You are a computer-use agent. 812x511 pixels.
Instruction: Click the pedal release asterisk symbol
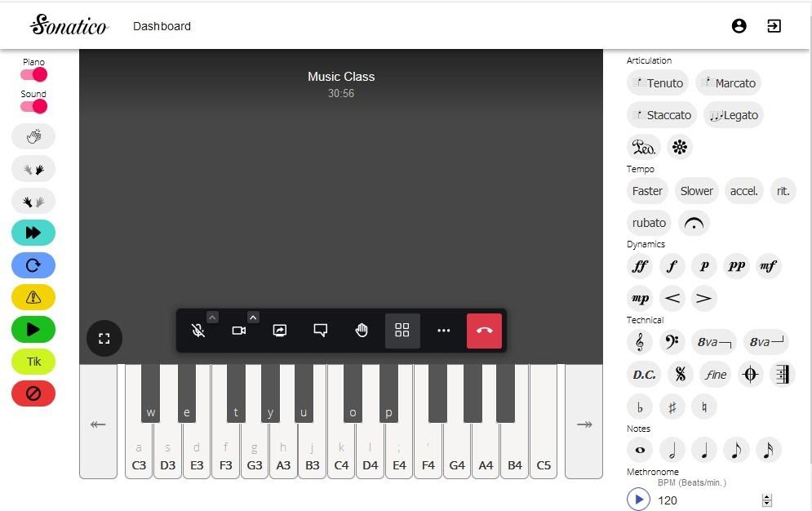pos(680,147)
